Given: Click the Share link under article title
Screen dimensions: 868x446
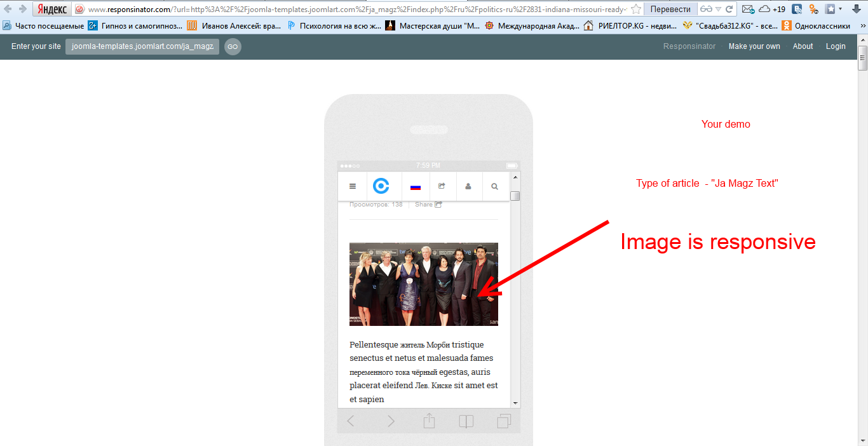Looking at the screenshot, I should point(428,205).
